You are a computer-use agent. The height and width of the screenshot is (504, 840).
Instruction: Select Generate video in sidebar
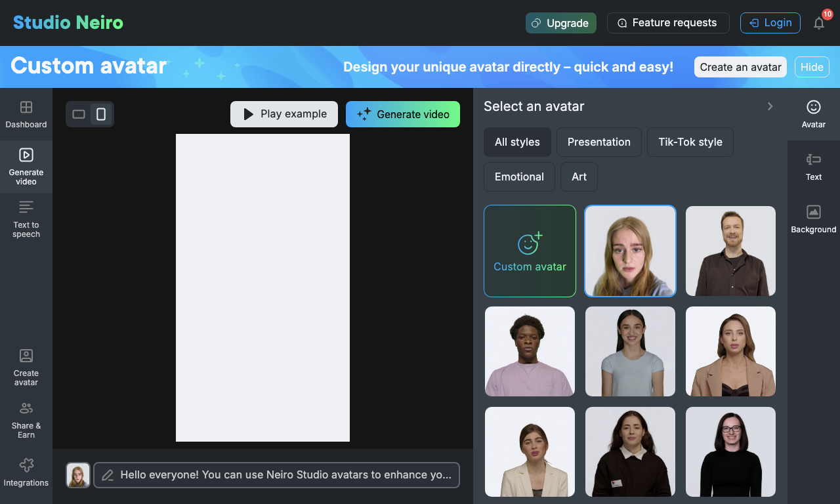pyautogui.click(x=26, y=166)
